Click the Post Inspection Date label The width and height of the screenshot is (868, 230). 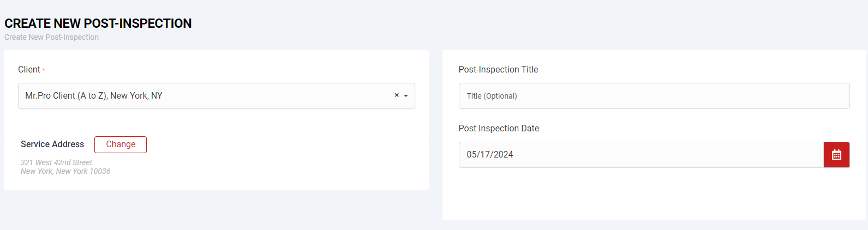499,129
